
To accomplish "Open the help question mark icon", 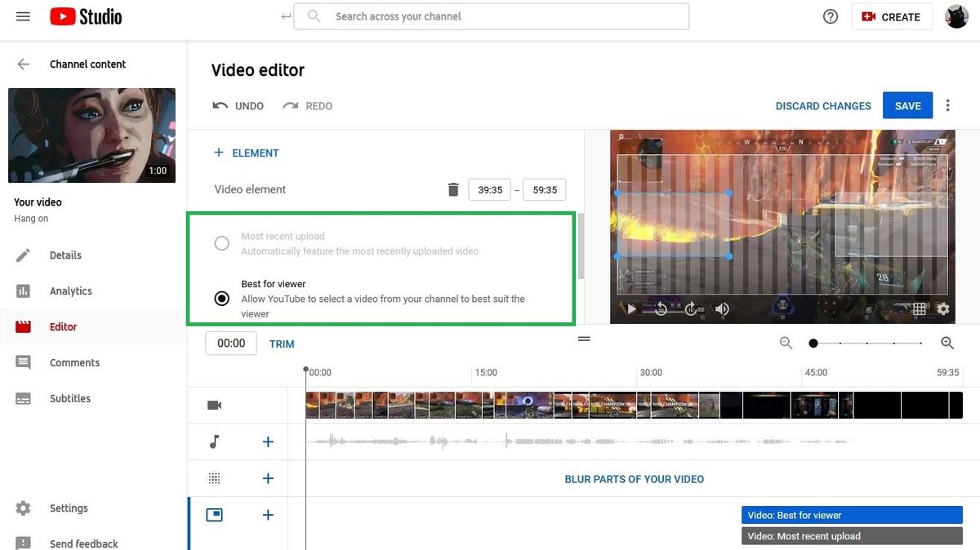I will coord(831,16).
